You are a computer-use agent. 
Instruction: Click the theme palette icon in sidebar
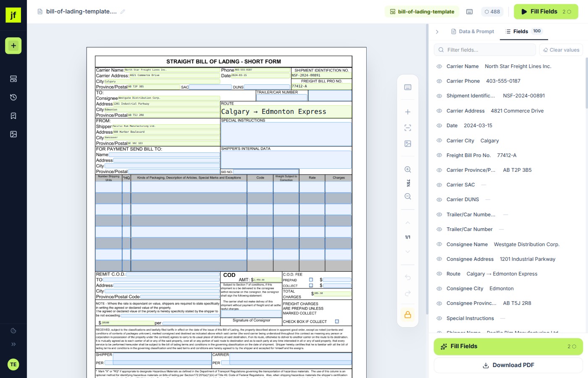tap(13, 331)
